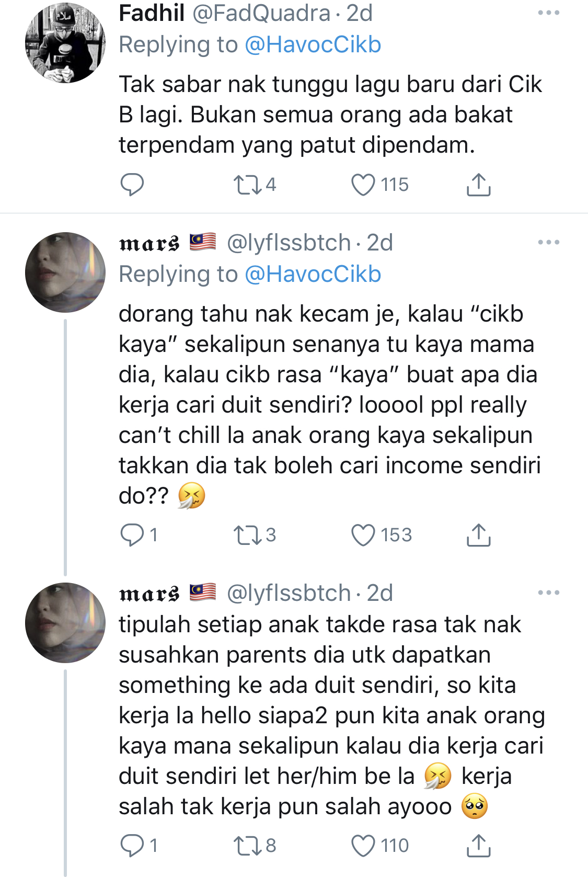This screenshot has width=588, height=877.
Task: Retweet mars's tweet with 3 retweets
Action: [x=248, y=535]
